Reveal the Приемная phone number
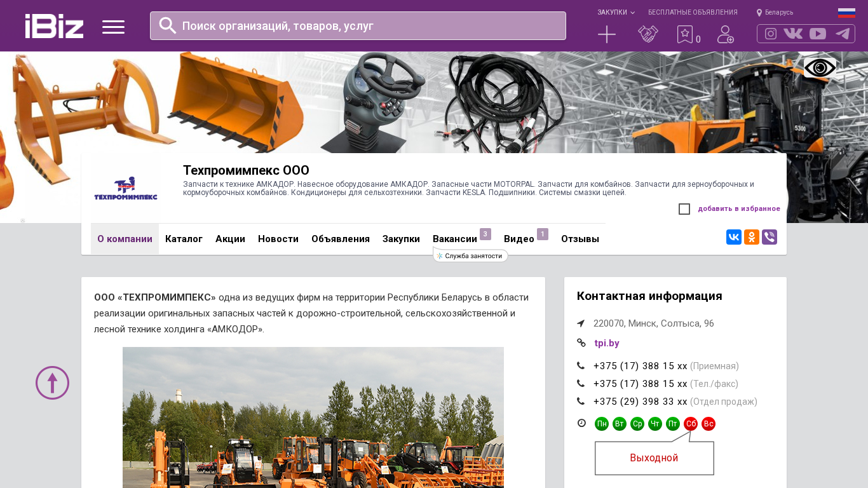868x488 pixels. (641, 366)
